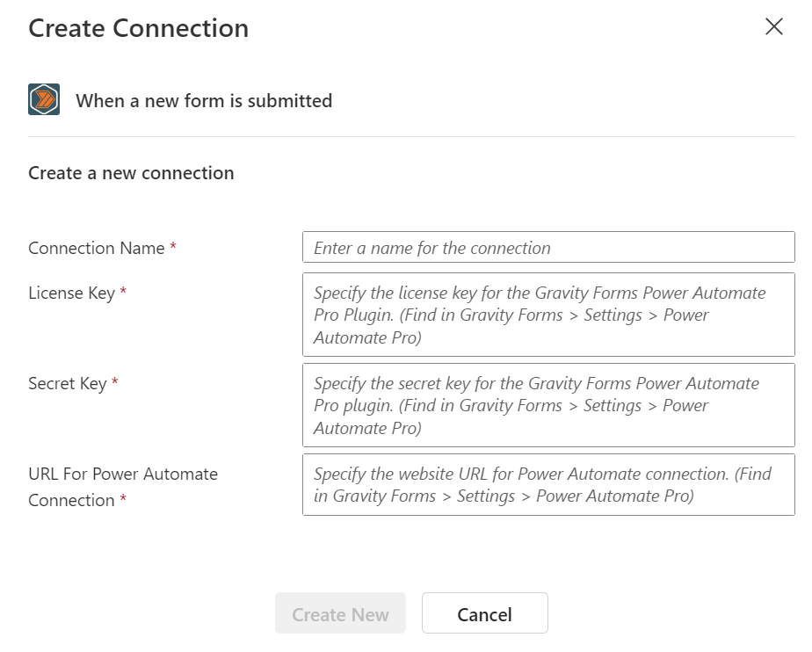Focus the Connection Name input field

coord(548,247)
